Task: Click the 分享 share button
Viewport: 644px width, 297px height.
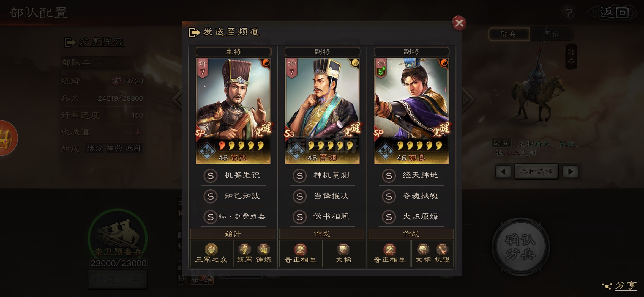Action: [x=620, y=286]
